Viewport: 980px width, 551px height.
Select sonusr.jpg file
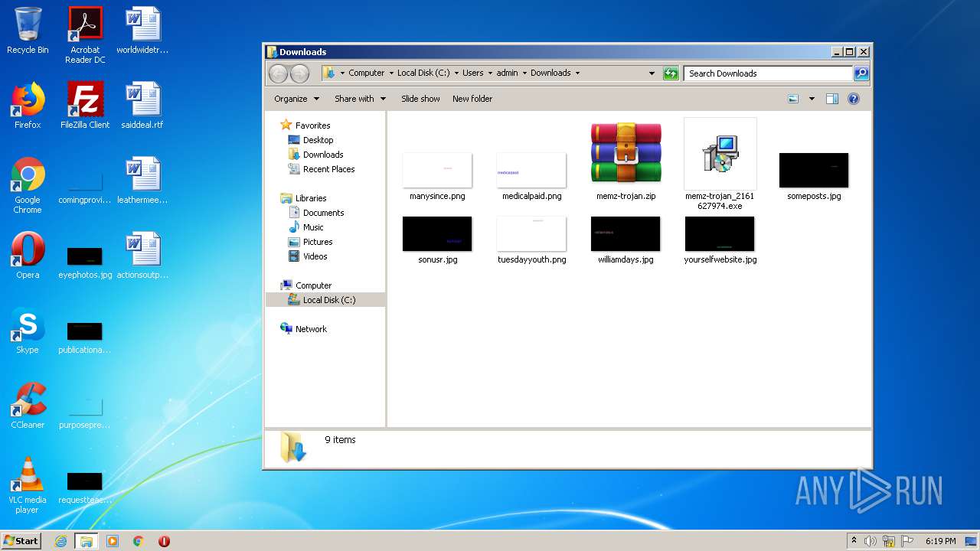click(437, 240)
